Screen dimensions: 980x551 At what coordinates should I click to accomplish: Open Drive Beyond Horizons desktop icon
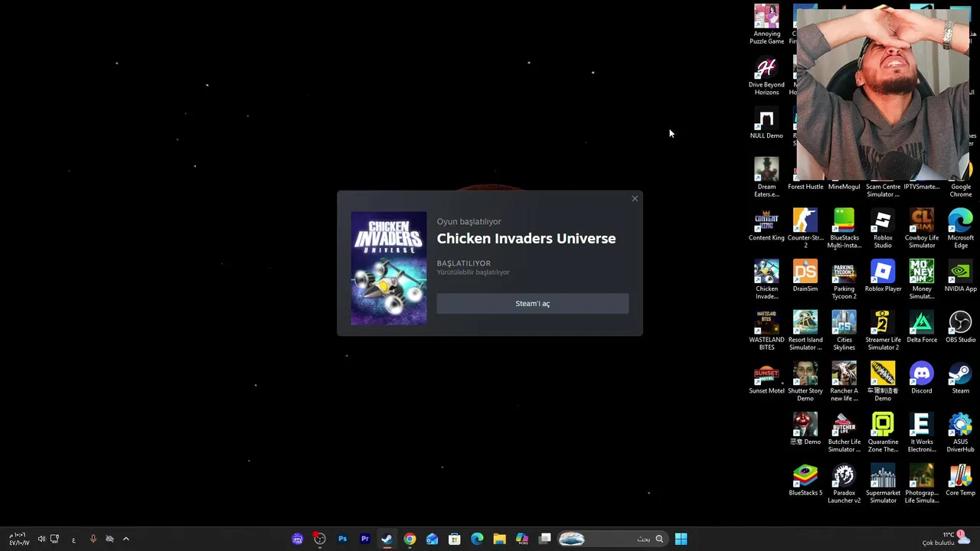tap(766, 75)
